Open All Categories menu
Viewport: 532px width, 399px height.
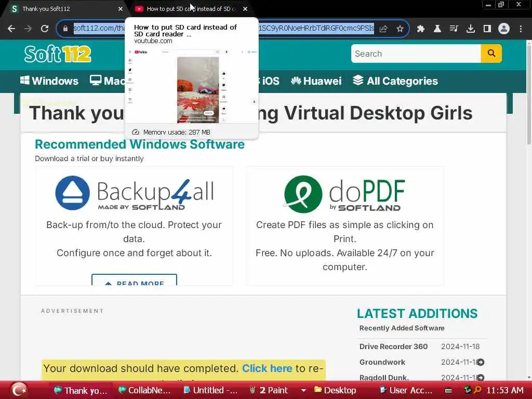(x=395, y=81)
